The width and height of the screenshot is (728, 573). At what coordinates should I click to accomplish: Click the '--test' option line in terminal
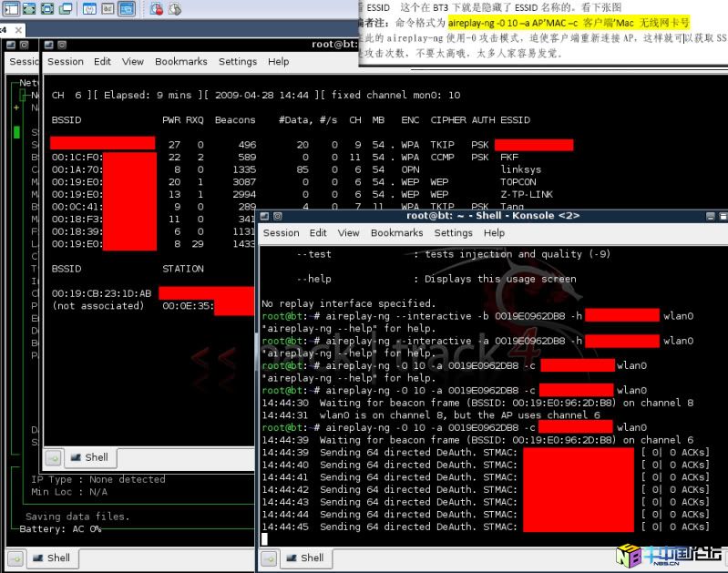coord(453,254)
